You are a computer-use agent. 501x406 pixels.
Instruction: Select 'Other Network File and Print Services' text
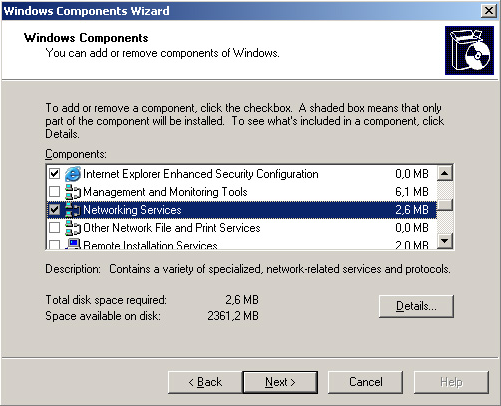point(172,228)
